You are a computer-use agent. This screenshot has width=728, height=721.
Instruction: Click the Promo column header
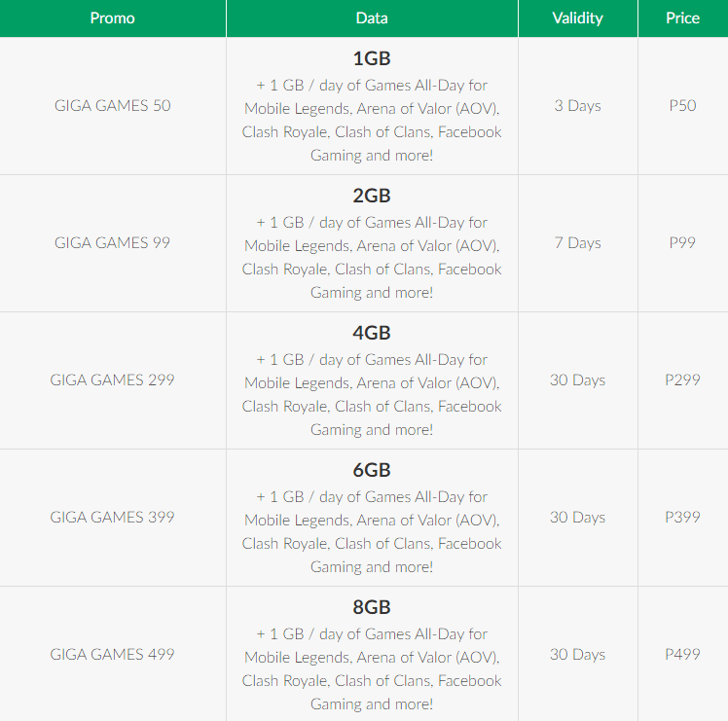(x=112, y=18)
